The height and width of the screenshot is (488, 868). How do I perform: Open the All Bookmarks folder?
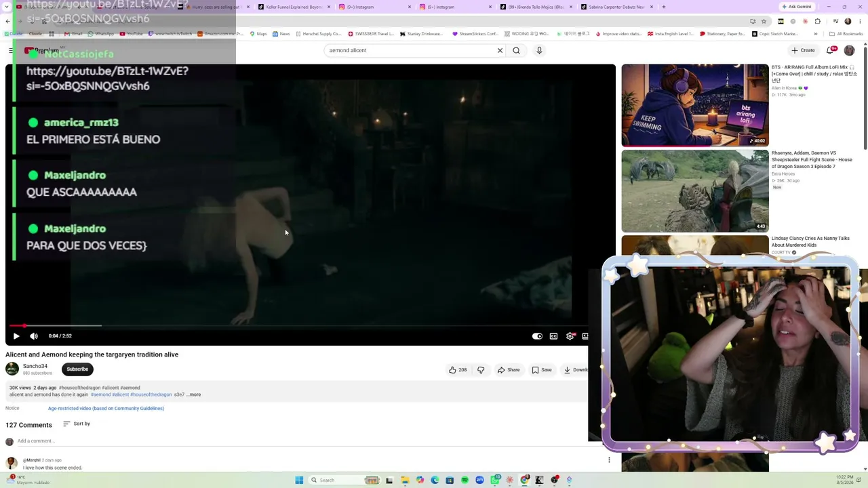point(846,34)
